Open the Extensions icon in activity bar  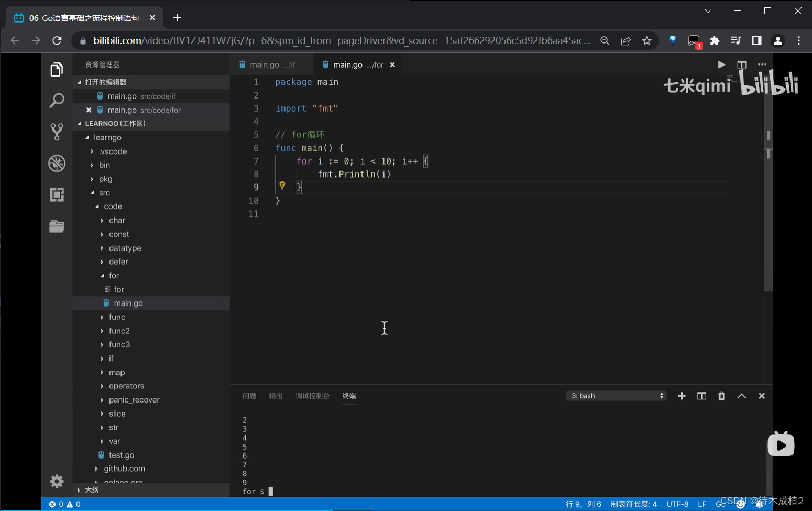(57, 194)
